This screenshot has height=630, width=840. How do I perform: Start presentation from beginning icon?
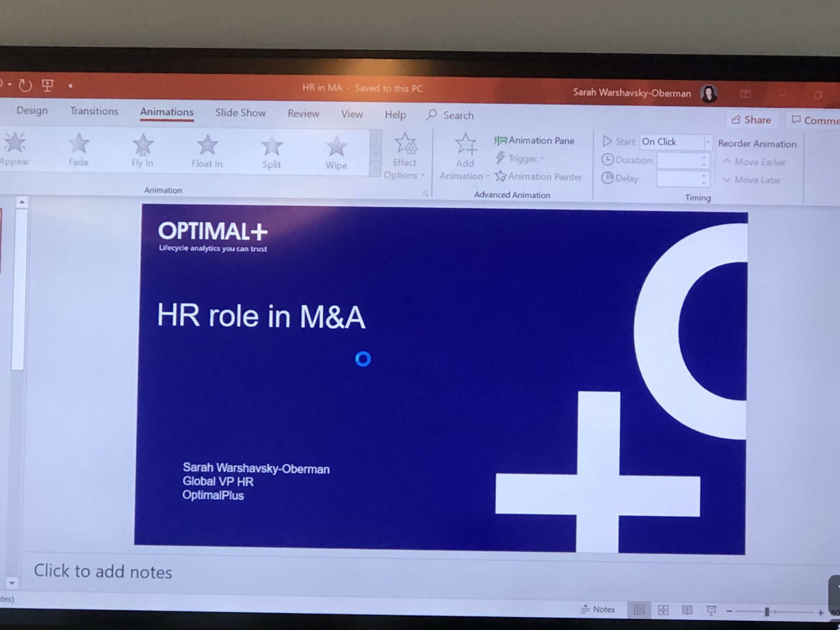pos(47,85)
